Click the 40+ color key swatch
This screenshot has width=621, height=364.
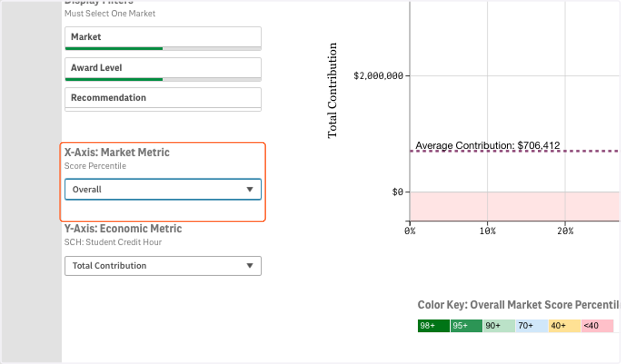point(564,326)
